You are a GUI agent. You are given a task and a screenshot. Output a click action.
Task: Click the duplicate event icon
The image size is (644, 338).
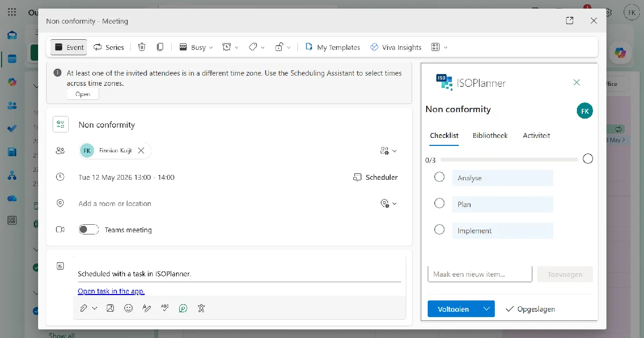click(160, 47)
